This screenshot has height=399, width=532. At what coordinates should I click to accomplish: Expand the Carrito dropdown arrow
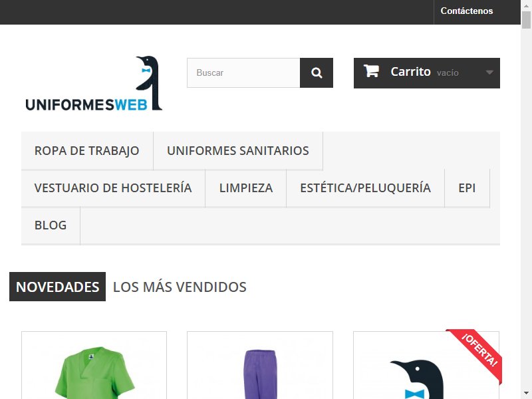[489, 72]
